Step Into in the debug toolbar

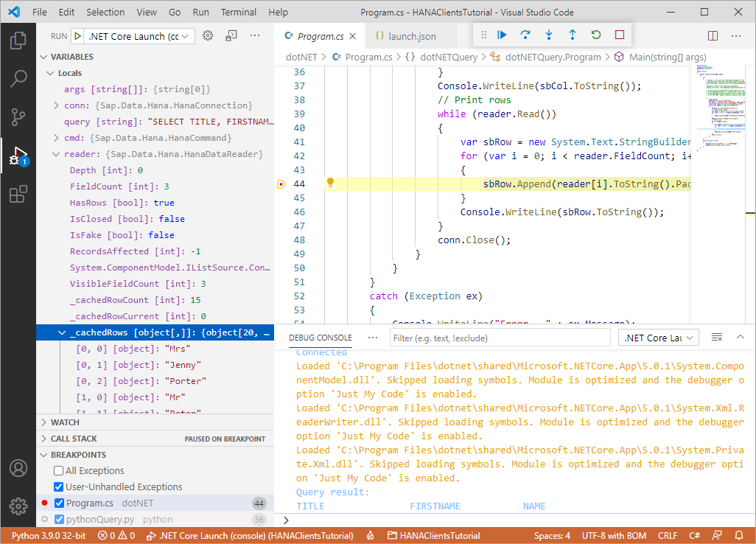pos(549,35)
